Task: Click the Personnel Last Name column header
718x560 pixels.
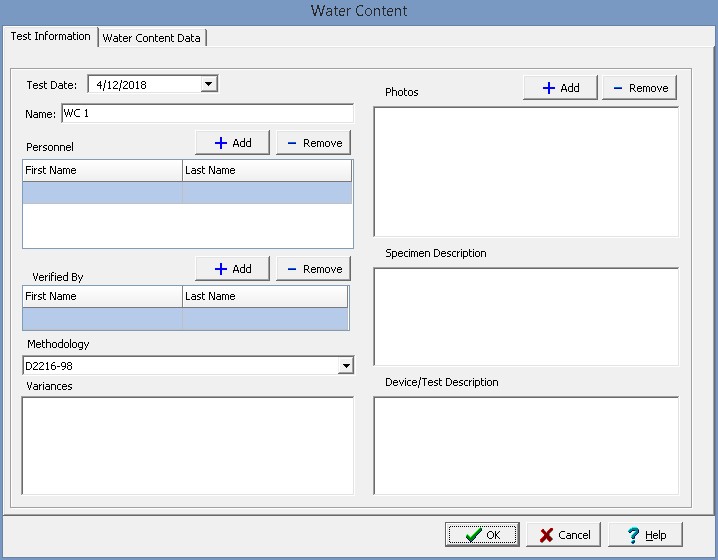Action: (267, 171)
